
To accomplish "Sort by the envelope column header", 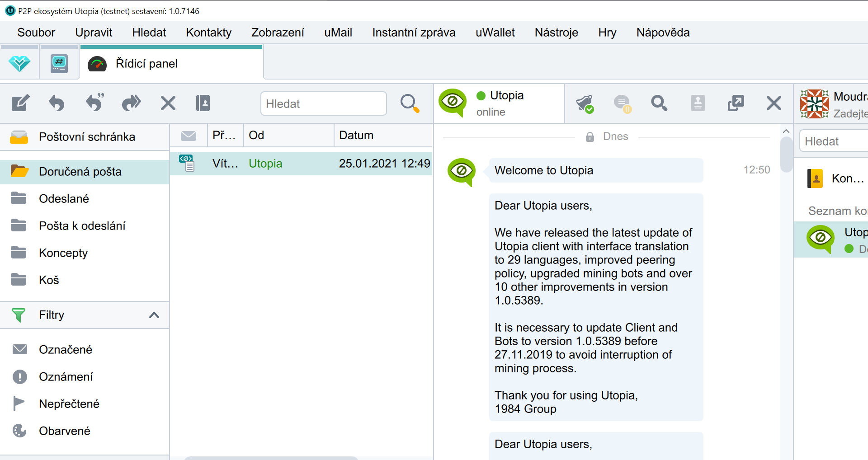I will [189, 136].
